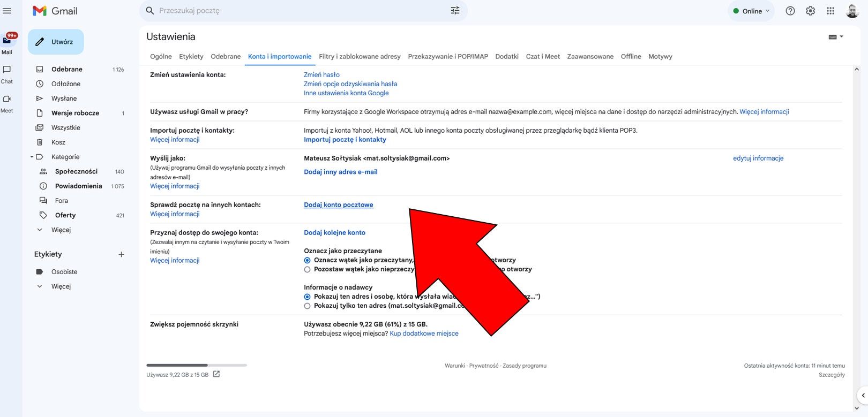Switch to Przekazywanie i POP/IMAP tab
Image resolution: width=868 pixels, height=417 pixels.
[448, 56]
